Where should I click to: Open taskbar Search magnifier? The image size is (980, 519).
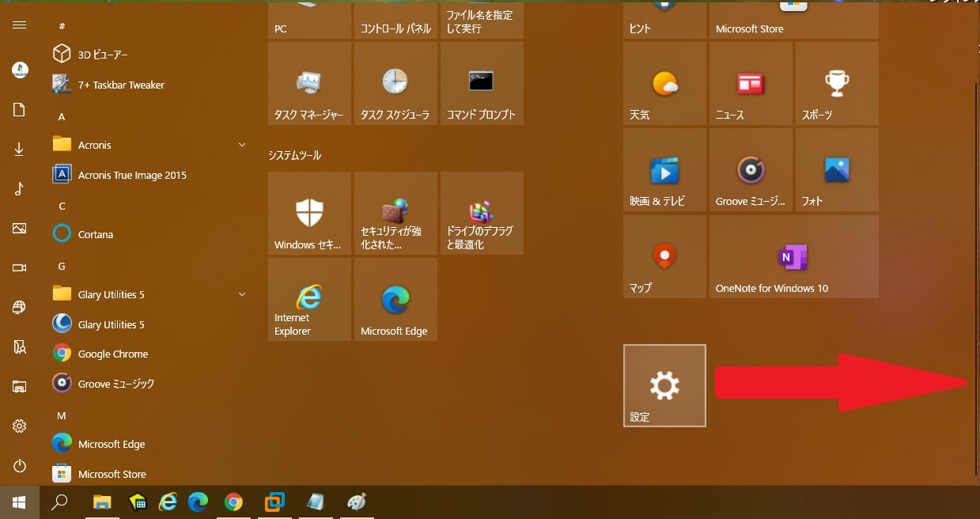pos(59,502)
